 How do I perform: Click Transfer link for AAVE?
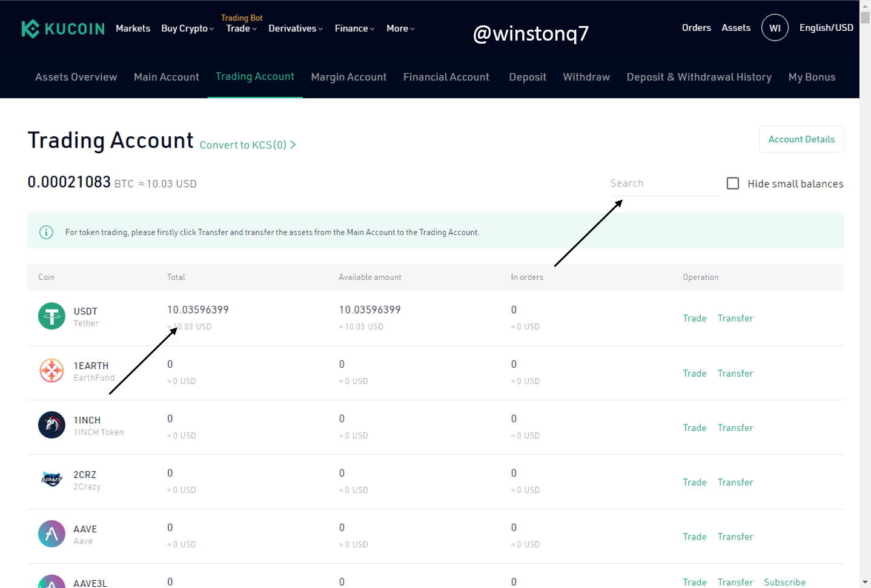coord(735,537)
